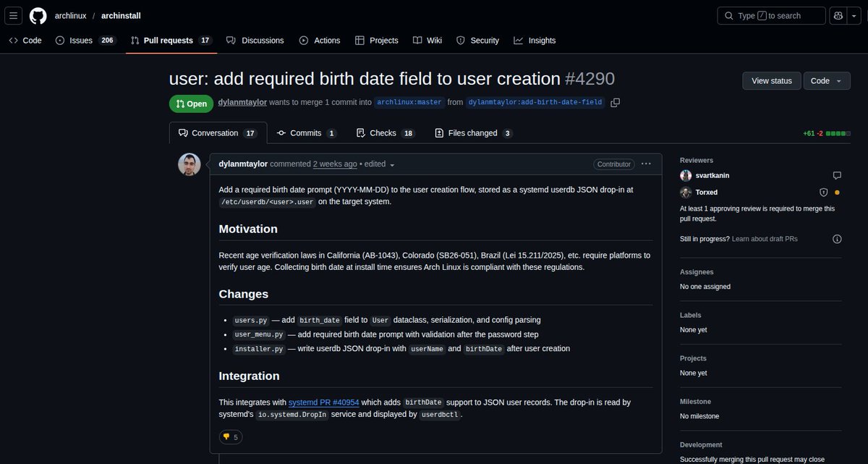Click the Development sidebar heading
868x464 pixels.
point(701,445)
